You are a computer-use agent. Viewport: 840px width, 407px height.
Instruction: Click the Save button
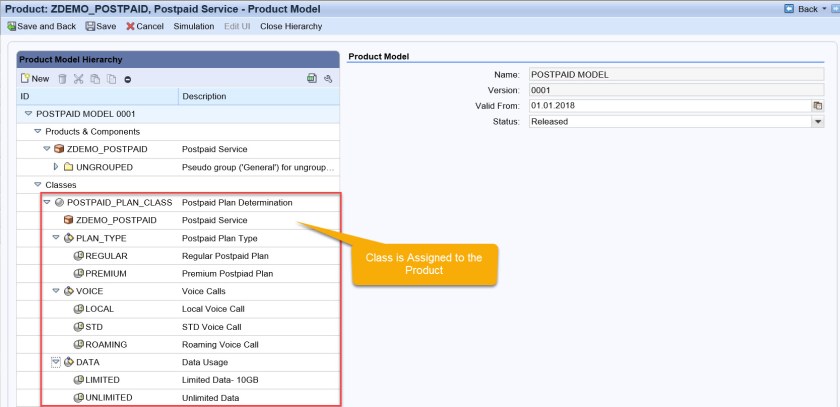(x=101, y=26)
